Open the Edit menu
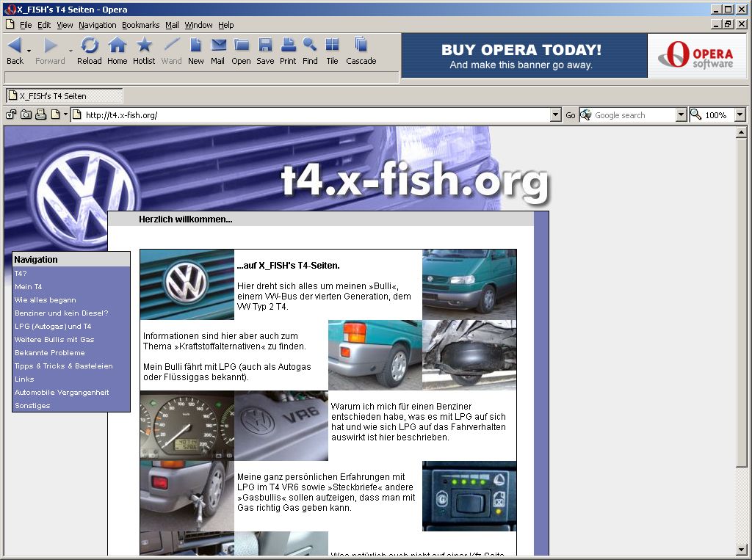752x560 pixels. point(43,25)
